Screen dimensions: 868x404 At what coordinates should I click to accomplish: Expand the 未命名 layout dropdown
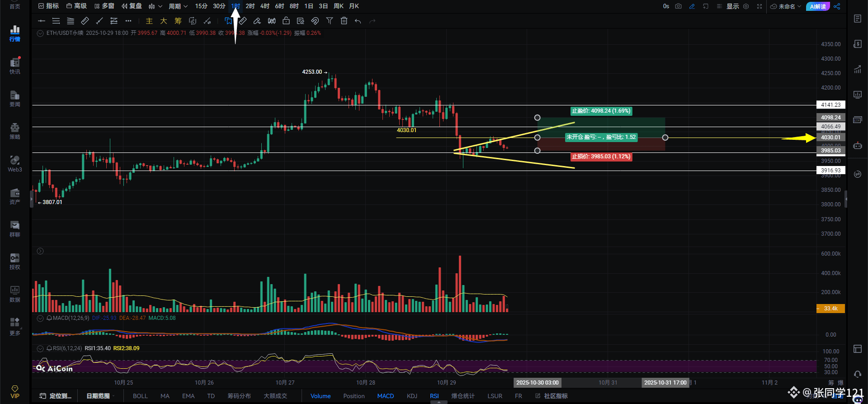pos(786,6)
